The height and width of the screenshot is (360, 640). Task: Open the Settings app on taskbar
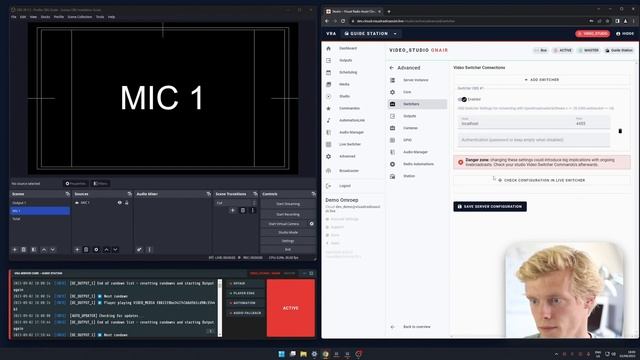(x=314, y=354)
